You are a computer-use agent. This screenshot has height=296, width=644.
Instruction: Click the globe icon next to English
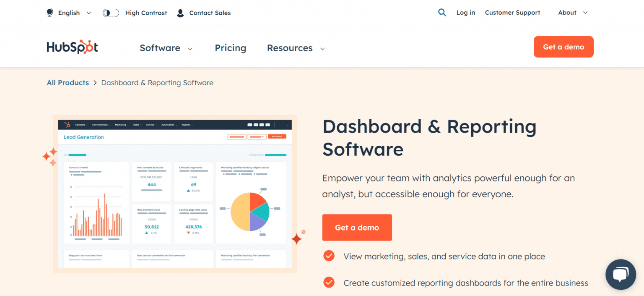pos(50,13)
